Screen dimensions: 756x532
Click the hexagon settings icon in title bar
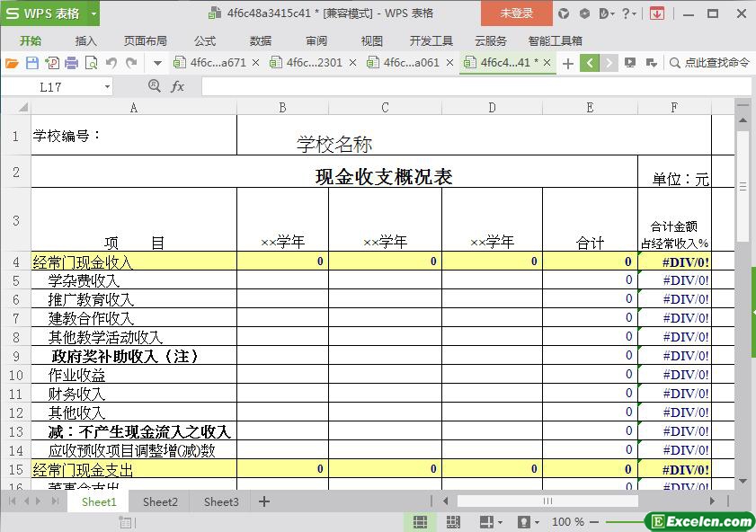pyautogui.click(x=584, y=13)
